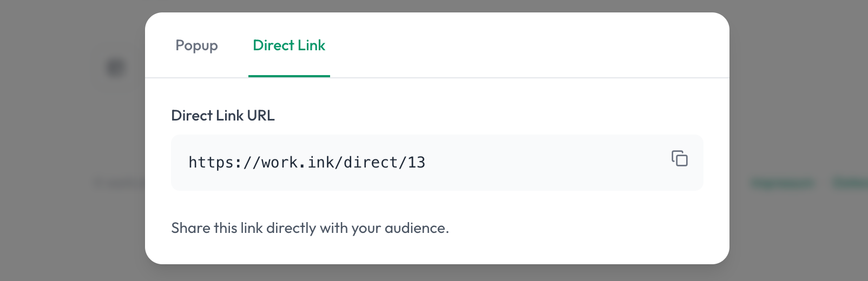Click the blurred text left of the dialog

[119, 184]
